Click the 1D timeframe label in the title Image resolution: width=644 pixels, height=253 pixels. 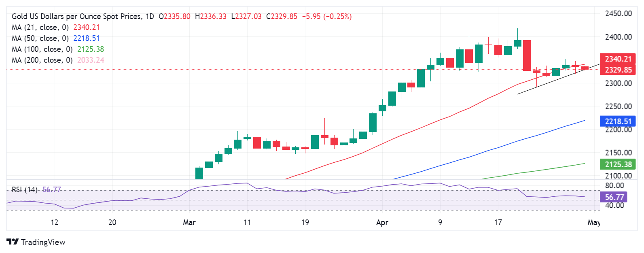[x=150, y=17]
